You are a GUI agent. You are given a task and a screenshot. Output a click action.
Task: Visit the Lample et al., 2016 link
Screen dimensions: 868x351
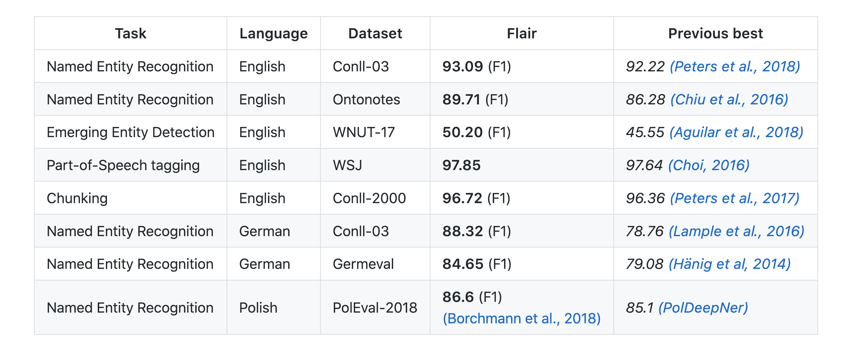click(736, 231)
